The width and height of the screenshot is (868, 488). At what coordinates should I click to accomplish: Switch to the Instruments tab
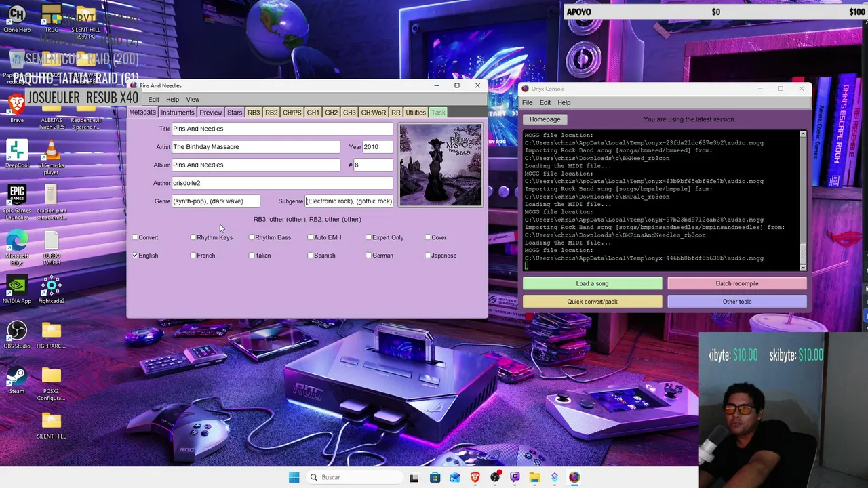178,113
